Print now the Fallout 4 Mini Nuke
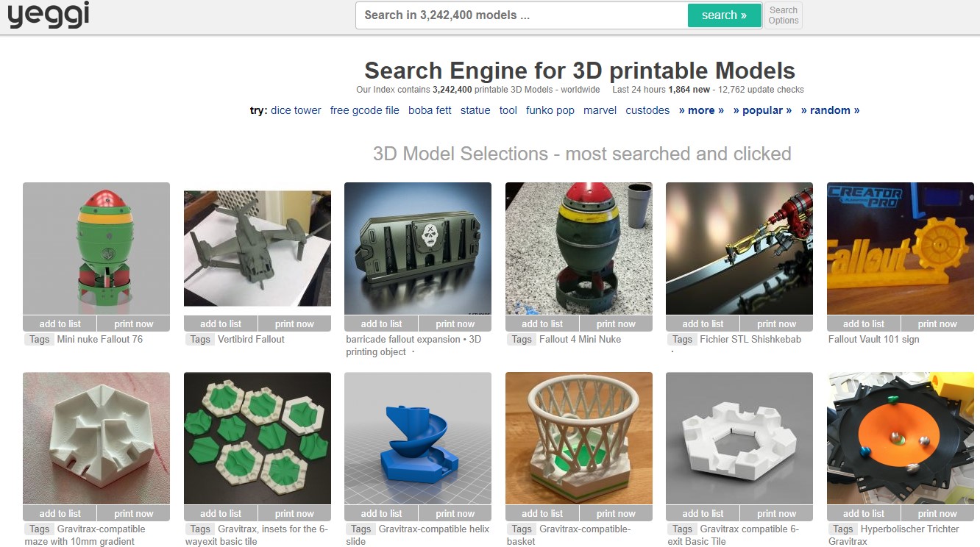Viewport: 980px width, 547px height. [x=615, y=323]
